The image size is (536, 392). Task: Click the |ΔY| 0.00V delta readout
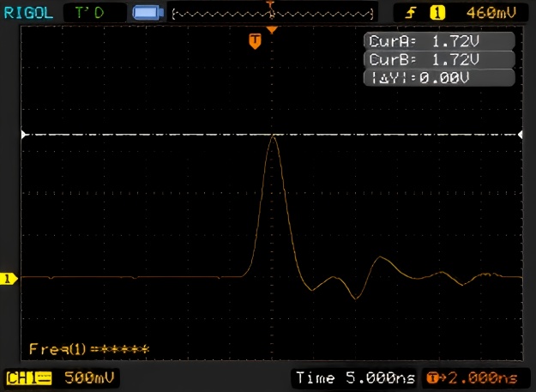[x=441, y=77]
